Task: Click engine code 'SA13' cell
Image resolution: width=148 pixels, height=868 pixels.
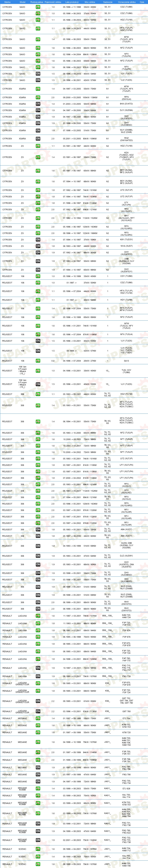Action: (126, 361)
